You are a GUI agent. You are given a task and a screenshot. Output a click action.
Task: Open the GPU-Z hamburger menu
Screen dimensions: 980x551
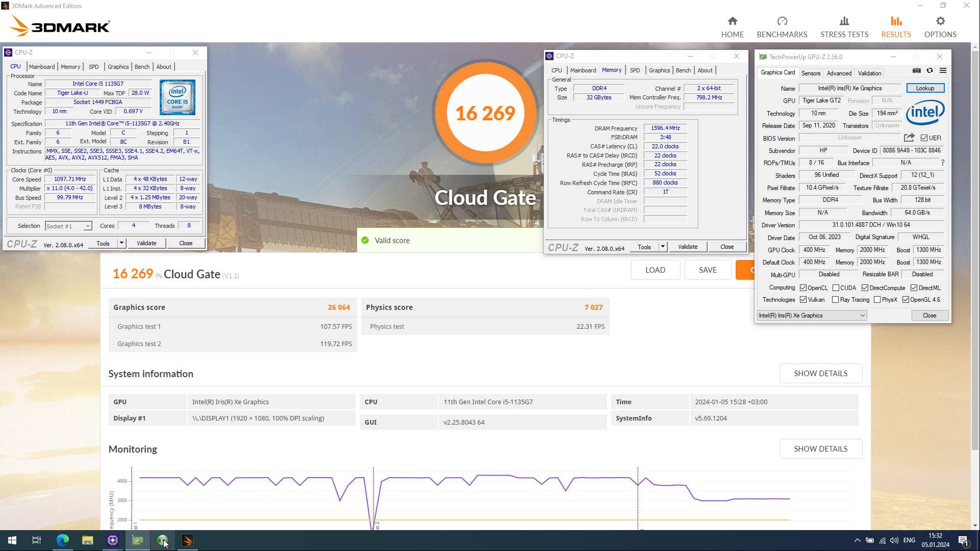coord(943,71)
